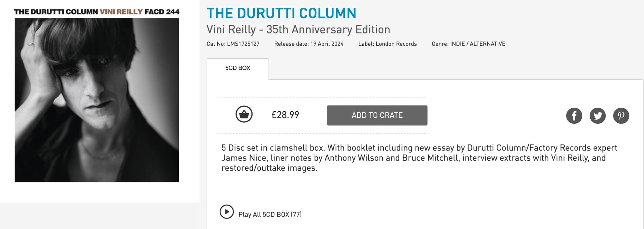Click the VINI REILLY brown cover heading
The width and height of the screenshot is (644, 229).
[x=121, y=12]
